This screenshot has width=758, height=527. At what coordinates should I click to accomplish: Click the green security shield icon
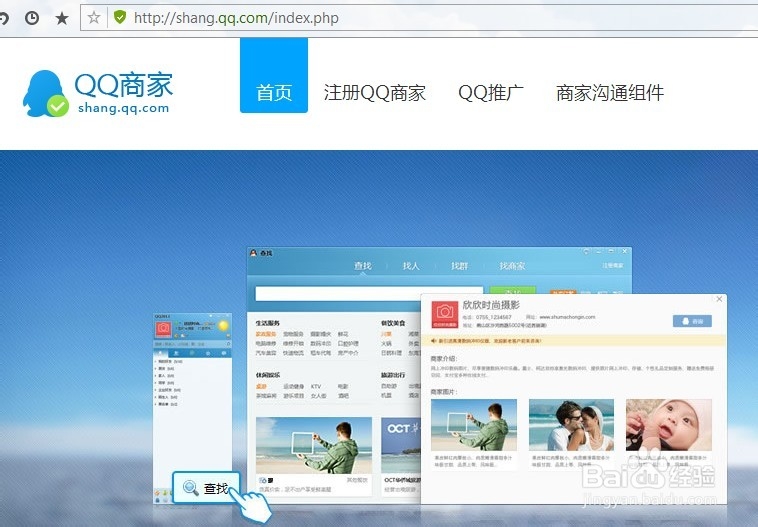tap(119, 17)
